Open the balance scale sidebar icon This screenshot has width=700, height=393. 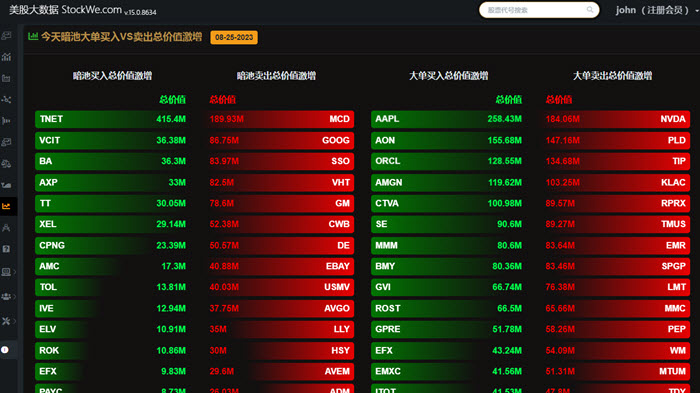(6, 163)
